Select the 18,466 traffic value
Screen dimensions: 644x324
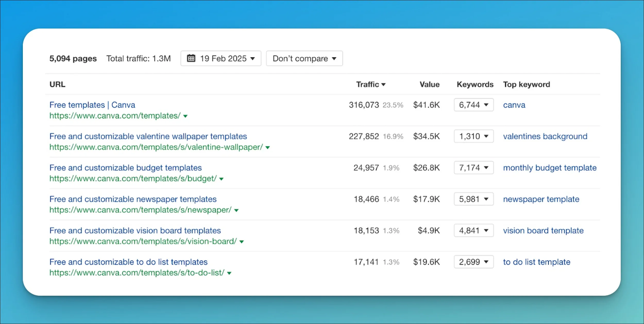[366, 199]
